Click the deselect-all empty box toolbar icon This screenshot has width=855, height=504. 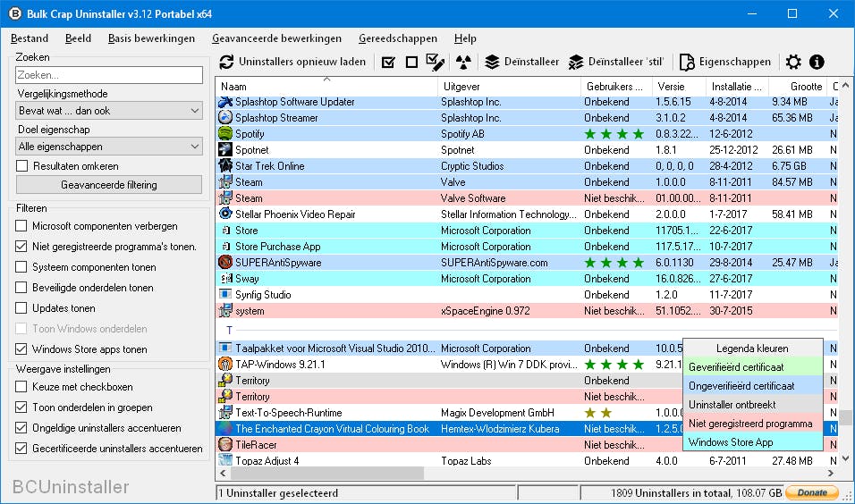coord(411,63)
